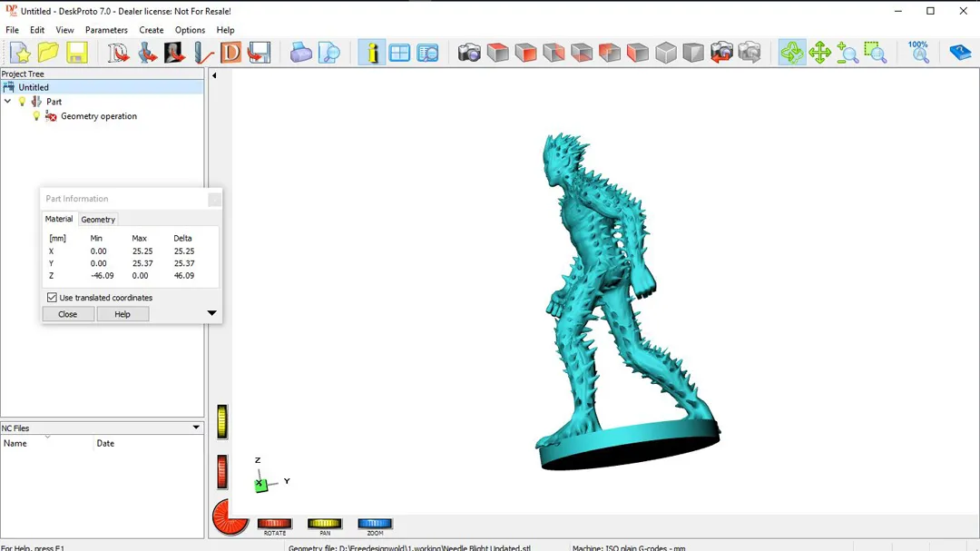
Task: Click the red vertical thumbwheel slider
Action: [x=222, y=471]
